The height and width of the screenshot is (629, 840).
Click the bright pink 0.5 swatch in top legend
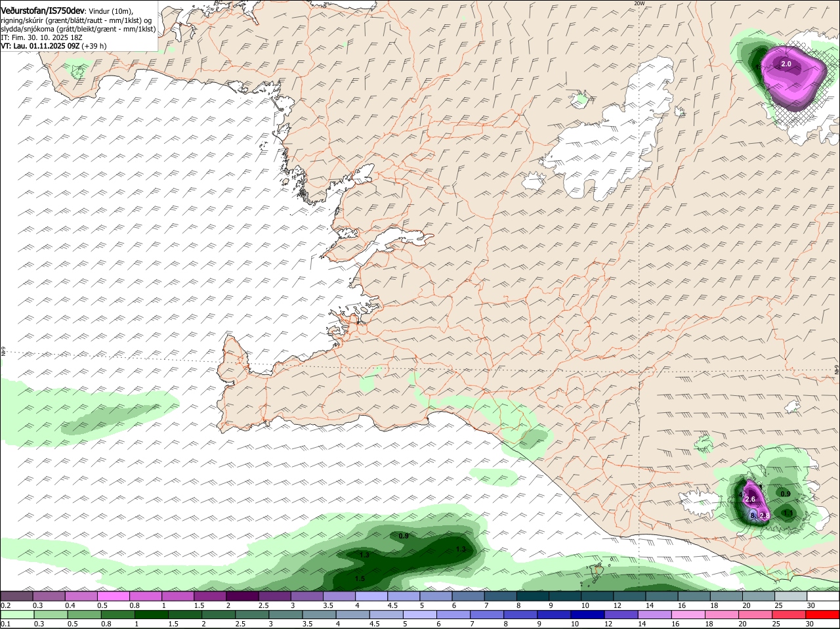[x=113, y=596]
